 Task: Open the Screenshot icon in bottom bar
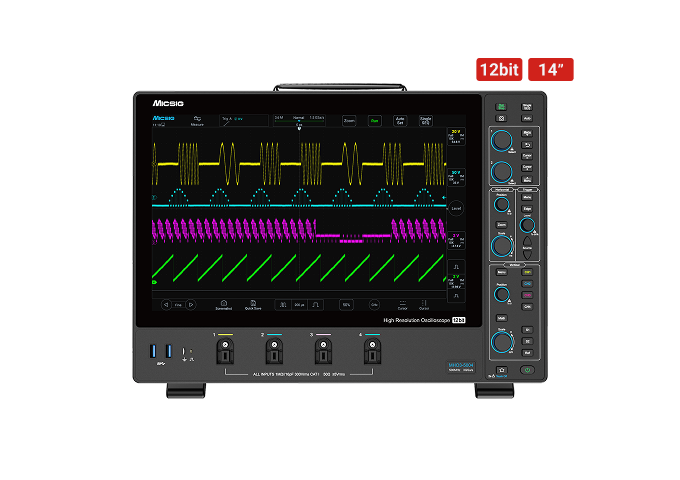(224, 305)
